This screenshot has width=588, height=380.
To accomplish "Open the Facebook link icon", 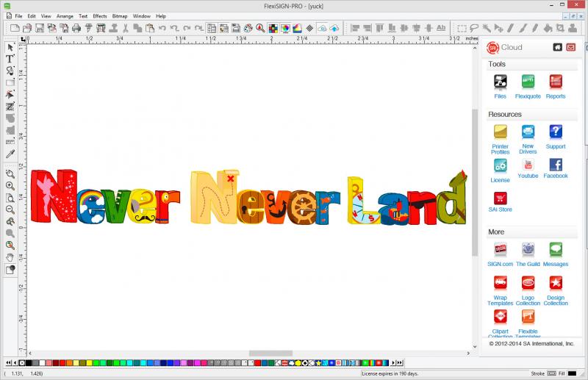I will click(x=556, y=168).
